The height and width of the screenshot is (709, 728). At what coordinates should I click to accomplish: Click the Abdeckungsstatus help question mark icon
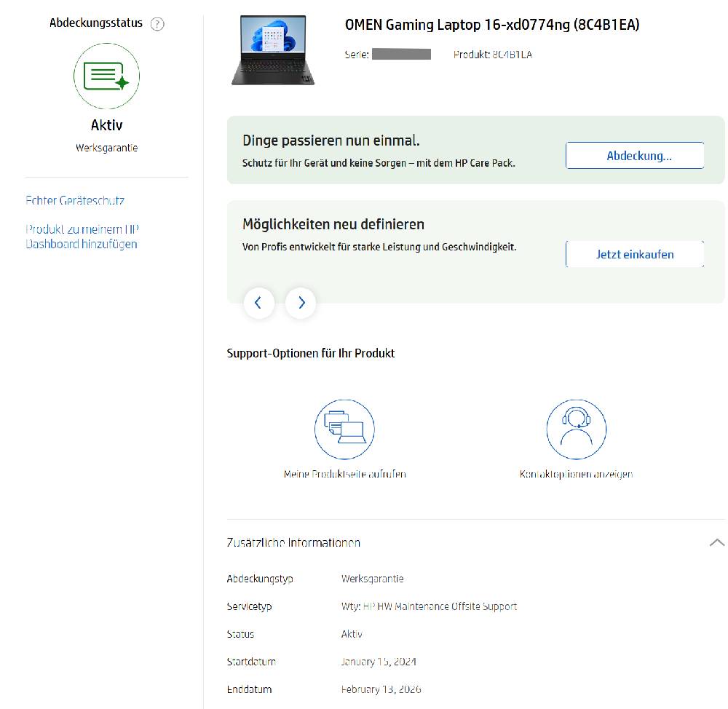coord(157,24)
